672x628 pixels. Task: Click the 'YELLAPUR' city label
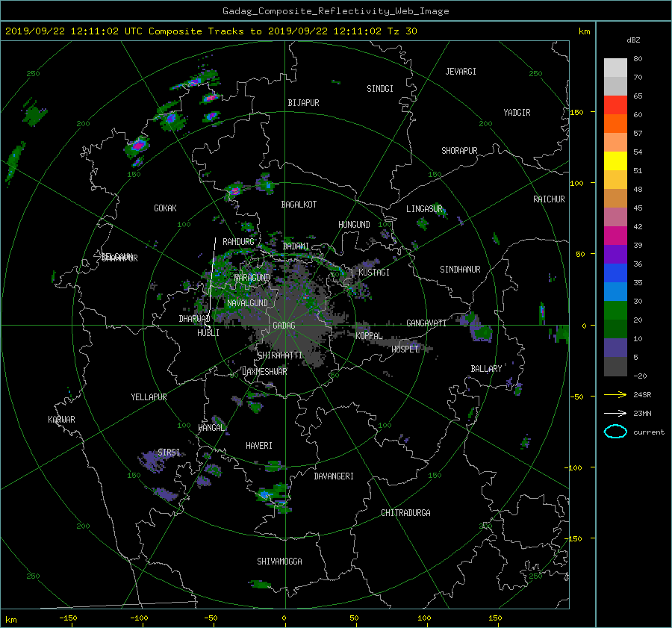pos(149,397)
